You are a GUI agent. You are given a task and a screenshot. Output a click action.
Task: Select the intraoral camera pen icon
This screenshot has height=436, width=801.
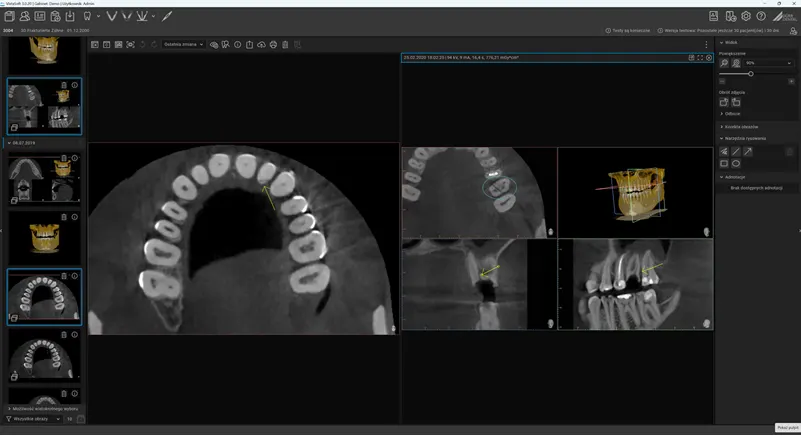point(167,16)
